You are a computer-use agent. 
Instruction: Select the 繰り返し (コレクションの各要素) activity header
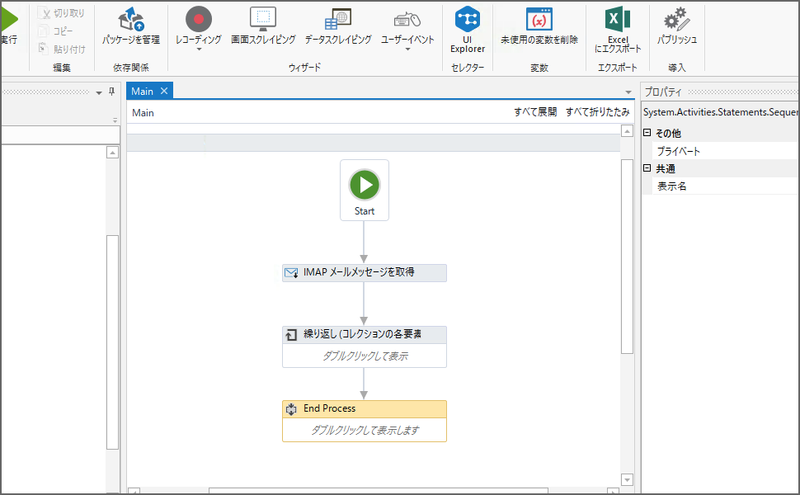pos(364,335)
